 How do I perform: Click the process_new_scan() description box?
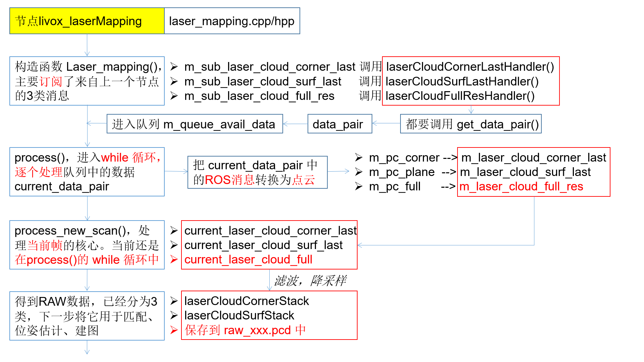(x=87, y=245)
